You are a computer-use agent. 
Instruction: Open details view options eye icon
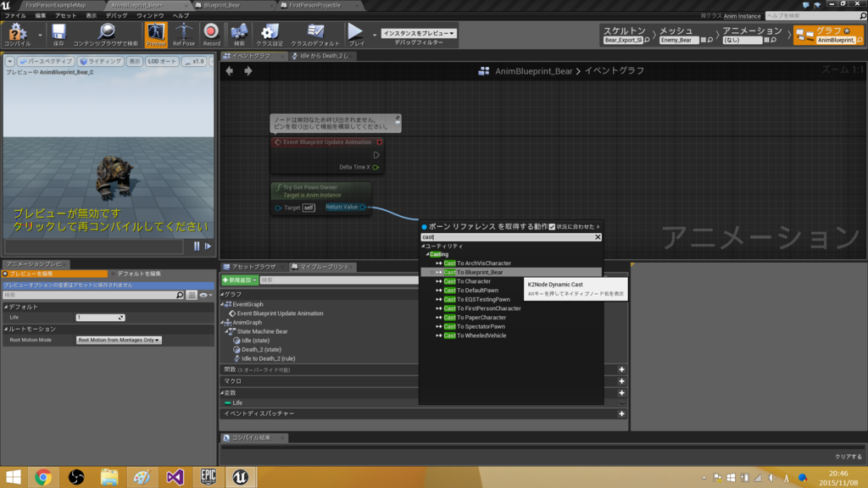(205, 295)
